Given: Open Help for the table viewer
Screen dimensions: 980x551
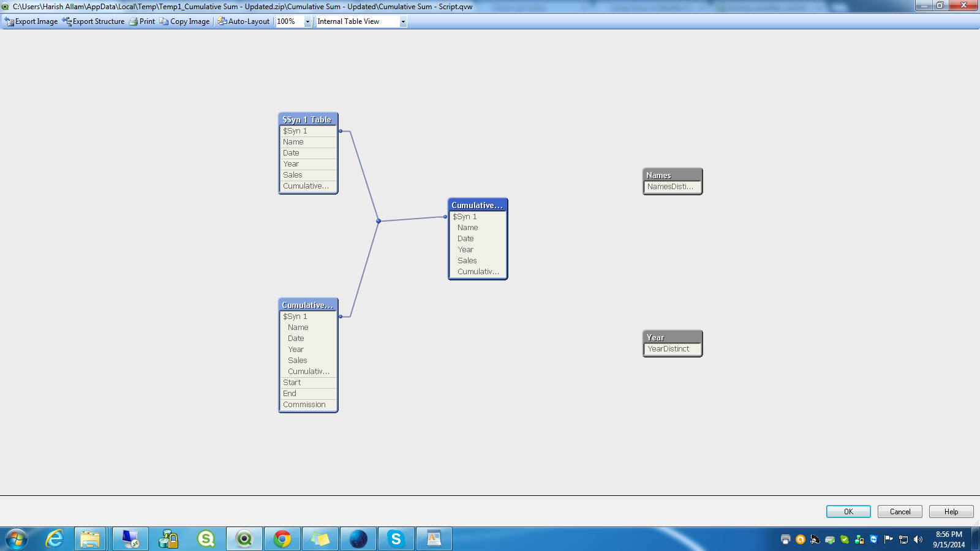Looking at the screenshot, I should click(x=951, y=512).
